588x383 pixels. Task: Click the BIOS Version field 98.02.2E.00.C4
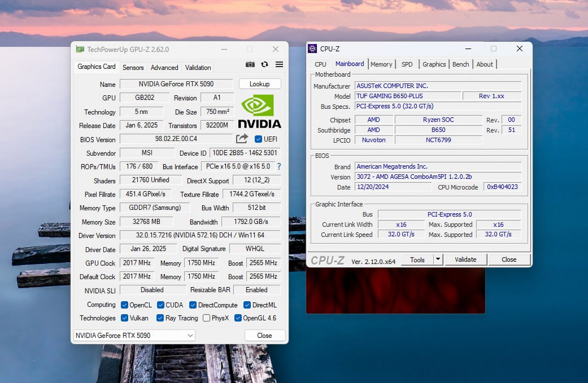[176, 139]
